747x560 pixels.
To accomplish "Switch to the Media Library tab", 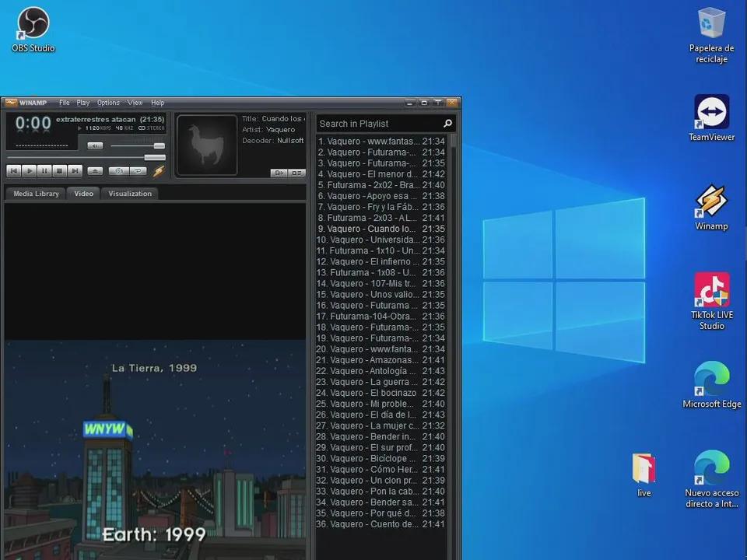I will coord(36,194).
